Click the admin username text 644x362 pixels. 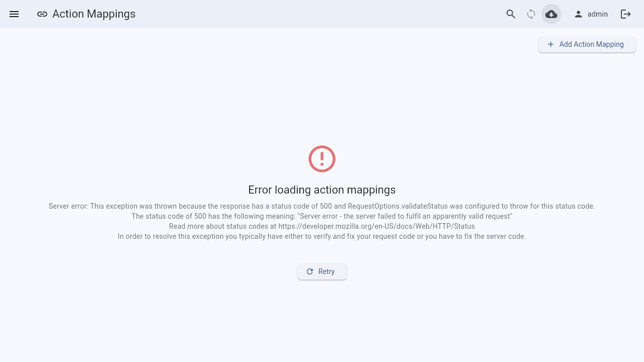coord(598,14)
